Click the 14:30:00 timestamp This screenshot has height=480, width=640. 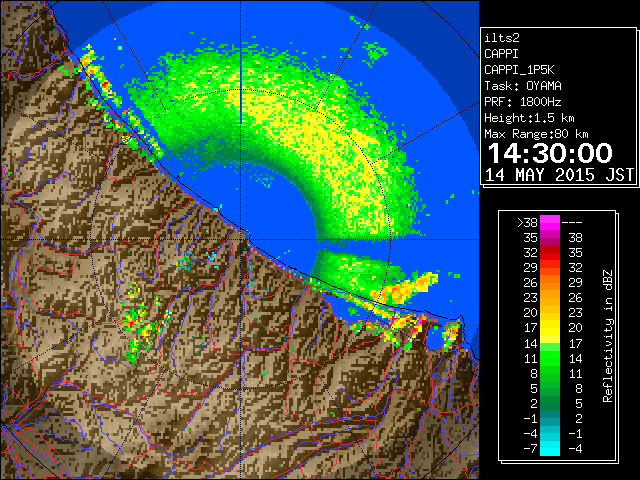pyautogui.click(x=550, y=153)
